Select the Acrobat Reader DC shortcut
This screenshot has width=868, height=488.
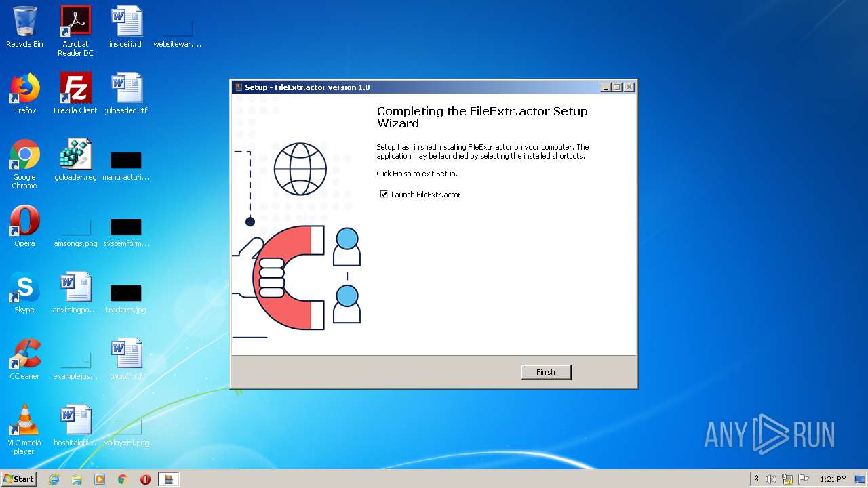click(75, 31)
